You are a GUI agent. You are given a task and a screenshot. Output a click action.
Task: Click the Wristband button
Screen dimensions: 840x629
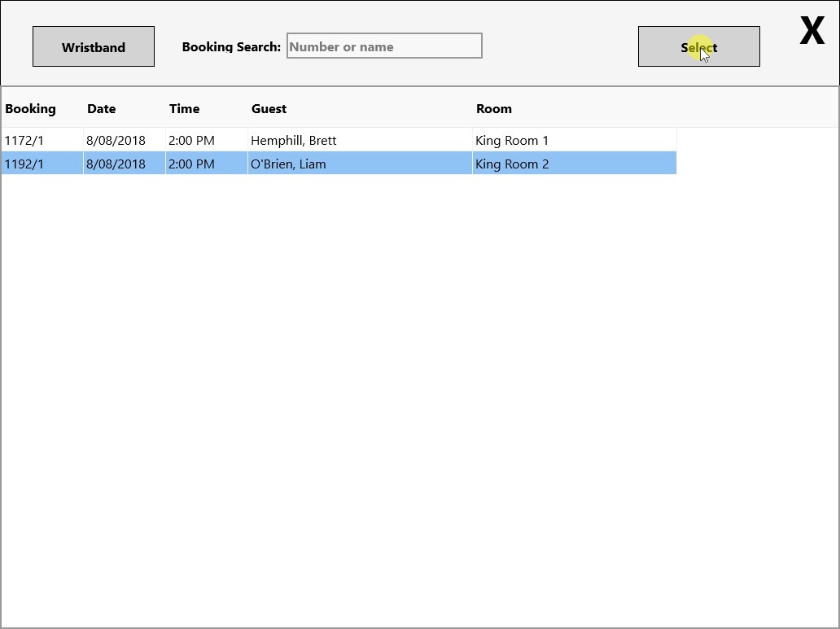coord(94,46)
